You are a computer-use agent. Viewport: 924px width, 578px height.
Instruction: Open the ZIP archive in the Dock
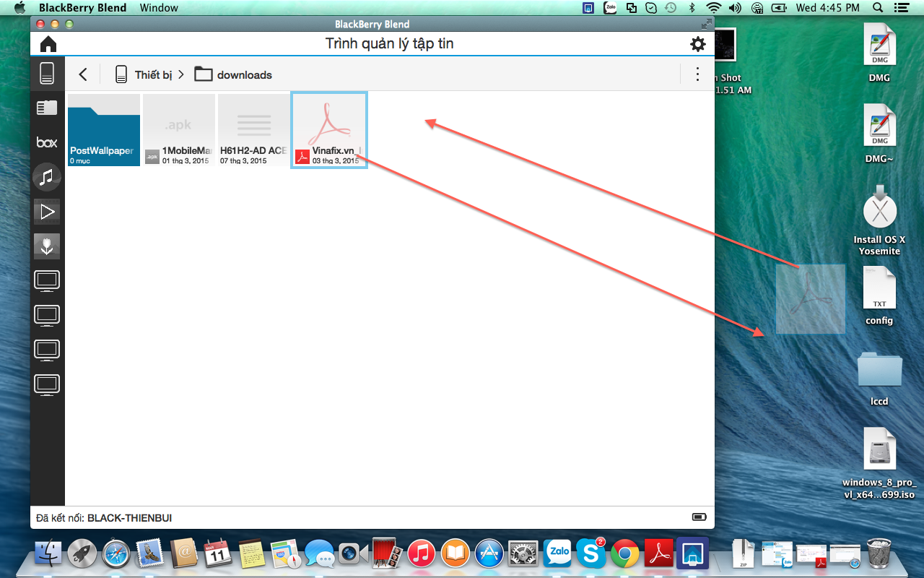pos(744,553)
